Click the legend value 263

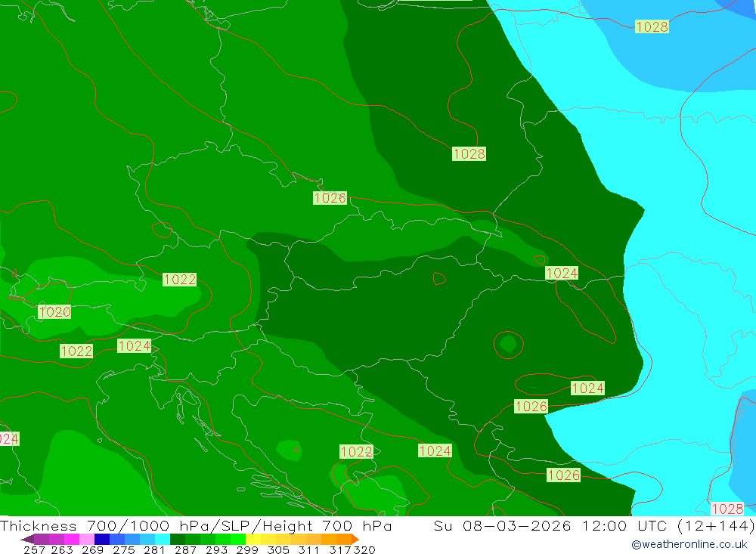(x=62, y=549)
